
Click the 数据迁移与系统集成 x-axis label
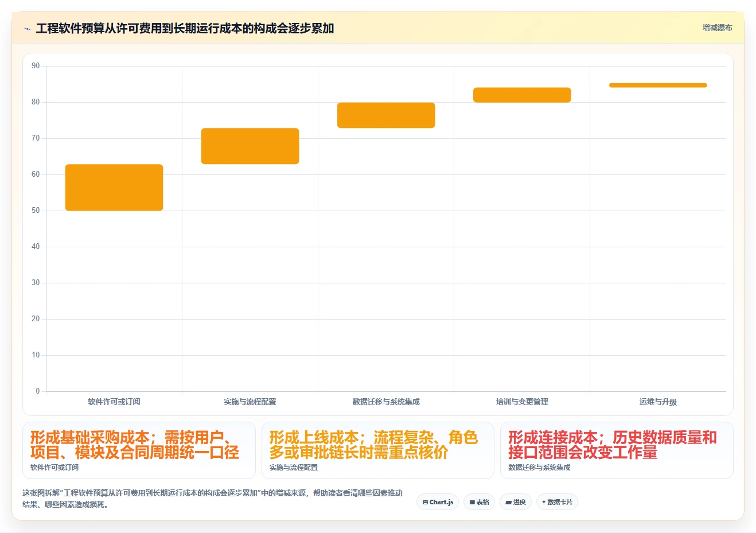coord(386,402)
